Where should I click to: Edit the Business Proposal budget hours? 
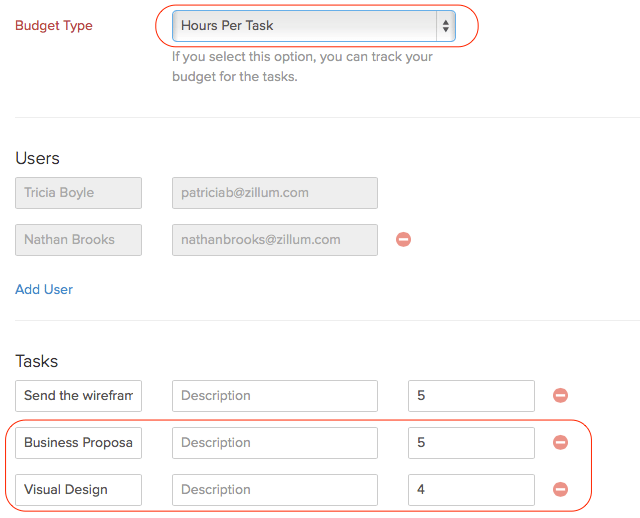click(471, 443)
